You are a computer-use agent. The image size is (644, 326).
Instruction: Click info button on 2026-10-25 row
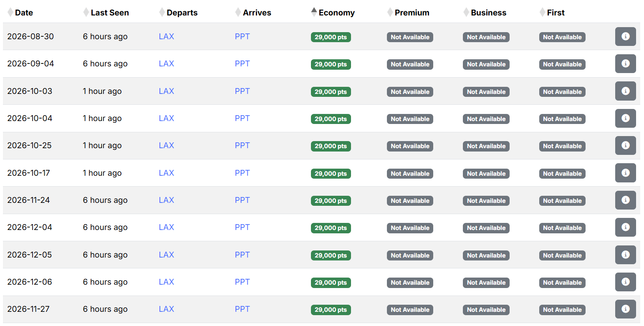[625, 146]
